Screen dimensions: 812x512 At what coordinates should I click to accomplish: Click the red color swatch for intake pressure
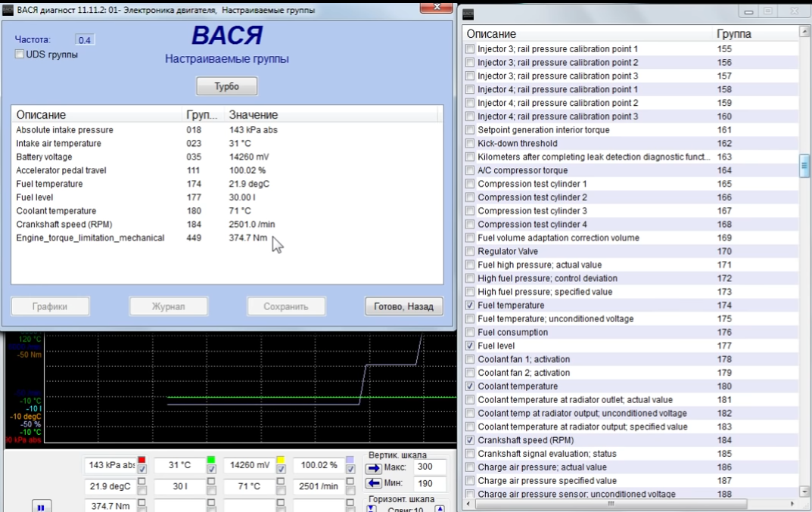pyautogui.click(x=142, y=460)
